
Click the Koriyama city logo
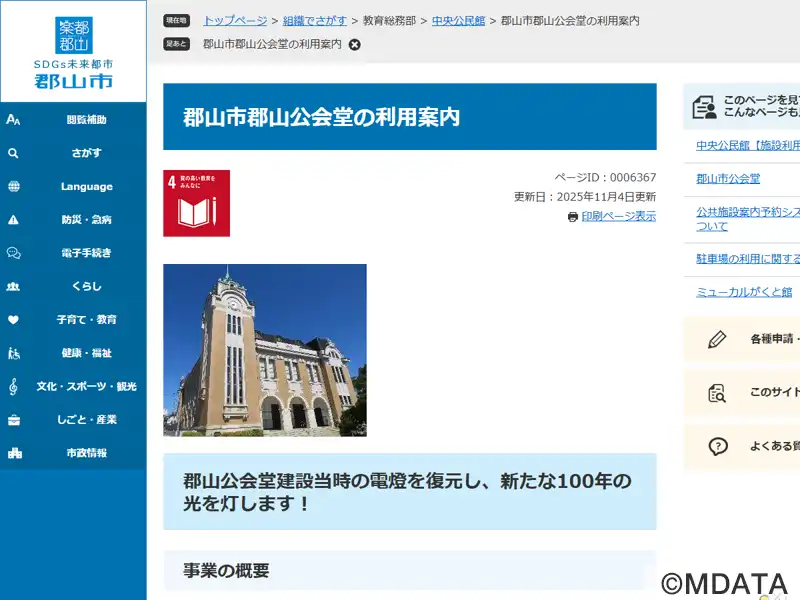[73, 51]
